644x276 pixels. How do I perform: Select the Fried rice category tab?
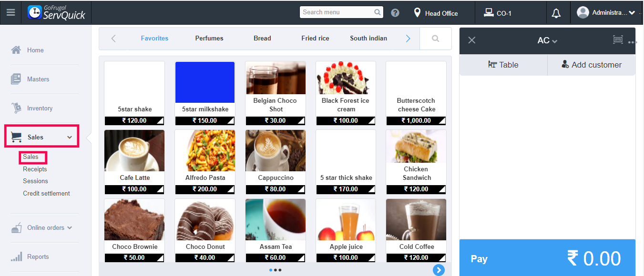coord(315,39)
